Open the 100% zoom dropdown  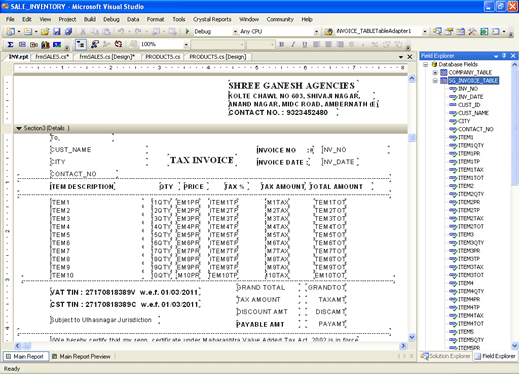[186, 44]
